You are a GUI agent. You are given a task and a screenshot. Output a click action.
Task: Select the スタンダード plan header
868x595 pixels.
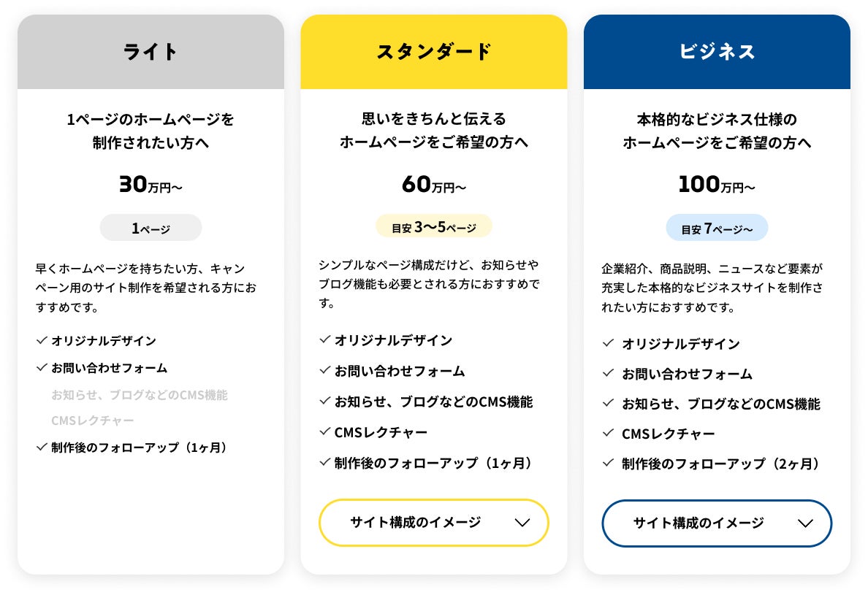tap(434, 52)
